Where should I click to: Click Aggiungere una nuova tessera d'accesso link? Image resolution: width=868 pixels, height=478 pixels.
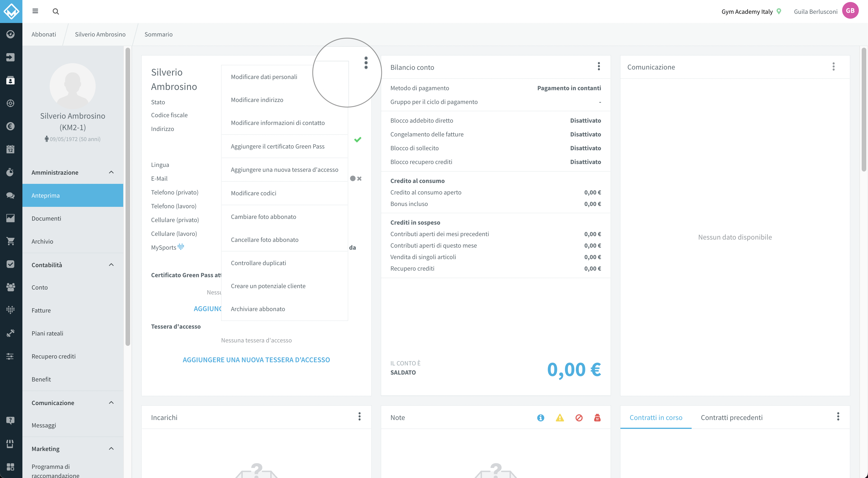pos(256,360)
